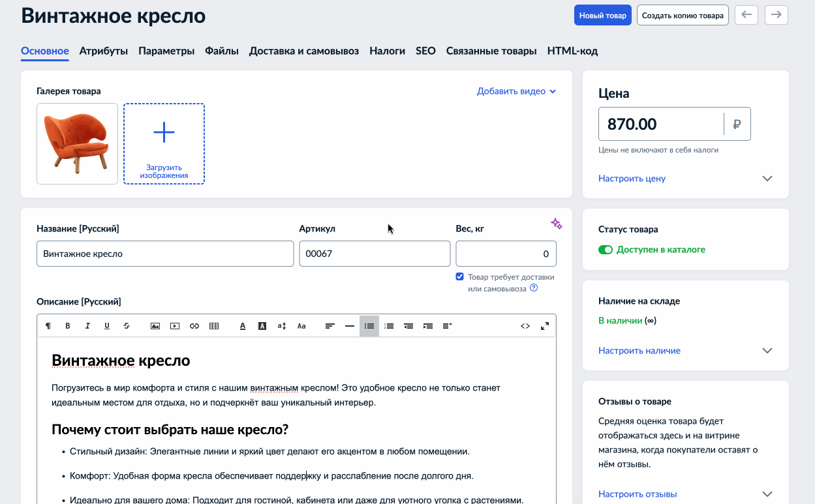The height and width of the screenshot is (504, 815).
Task: Open the 'Основное' tab
Action: pos(45,51)
